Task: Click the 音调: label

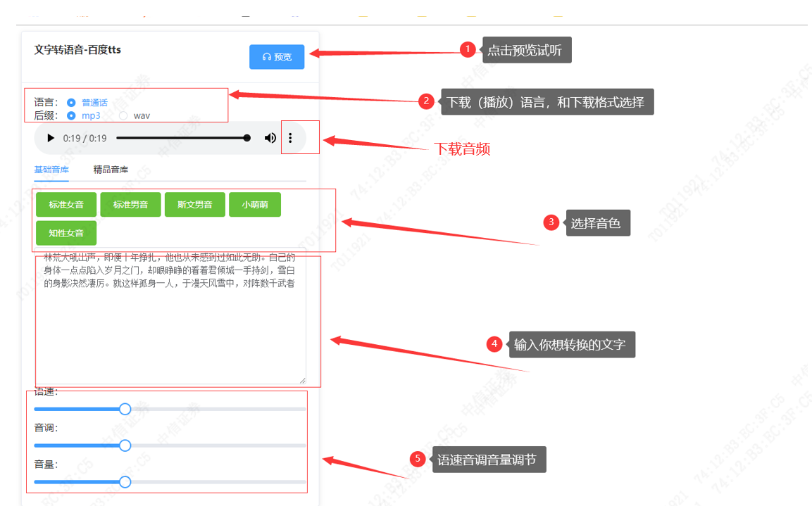Action: tap(46, 428)
